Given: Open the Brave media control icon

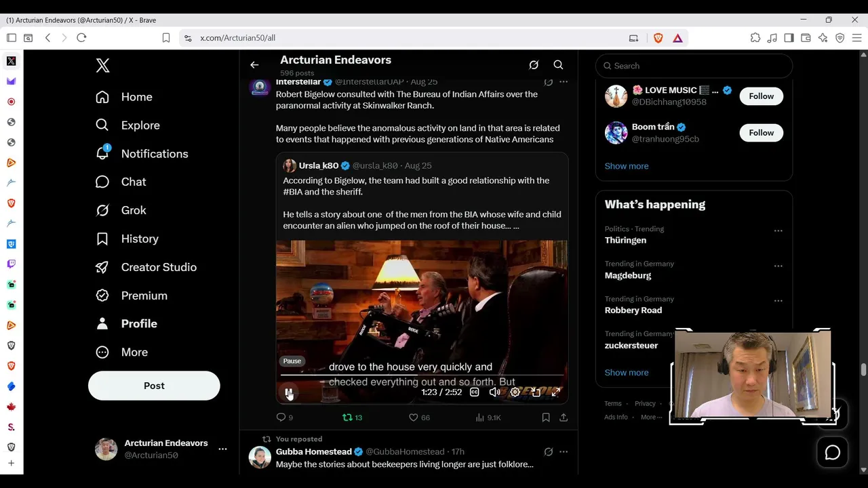Looking at the screenshot, I should coord(772,38).
